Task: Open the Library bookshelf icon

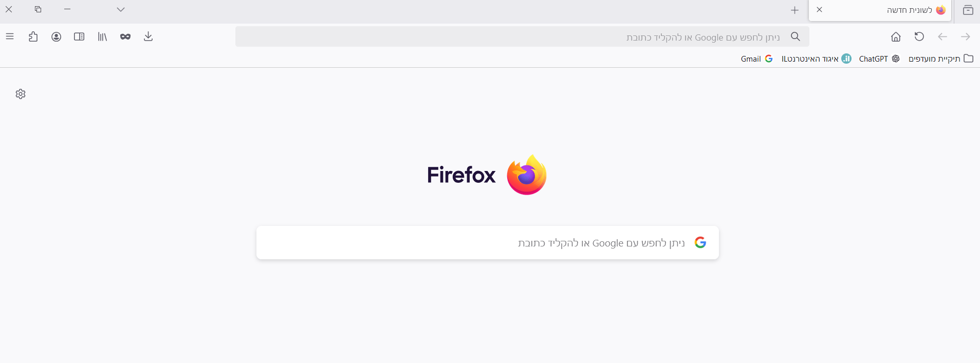Action: [x=102, y=36]
